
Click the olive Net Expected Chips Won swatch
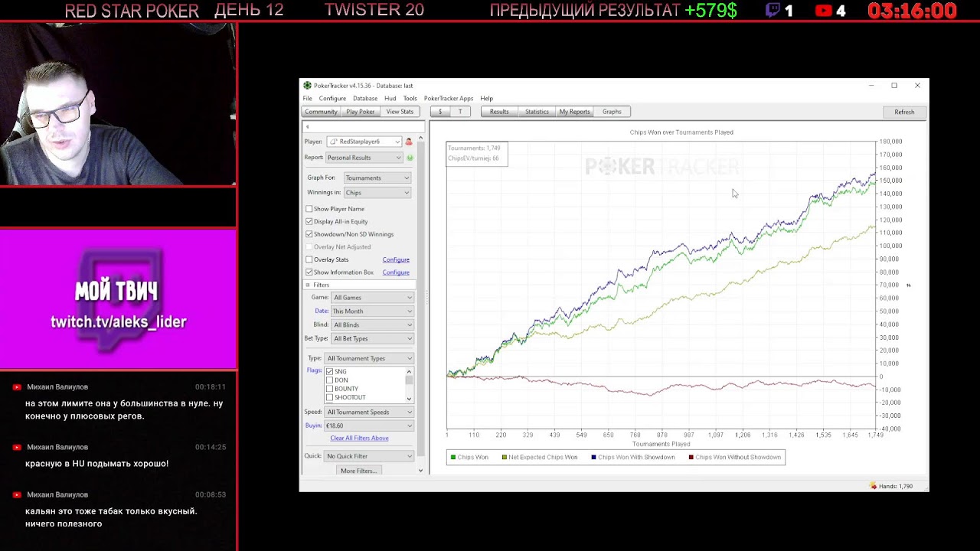(x=505, y=458)
